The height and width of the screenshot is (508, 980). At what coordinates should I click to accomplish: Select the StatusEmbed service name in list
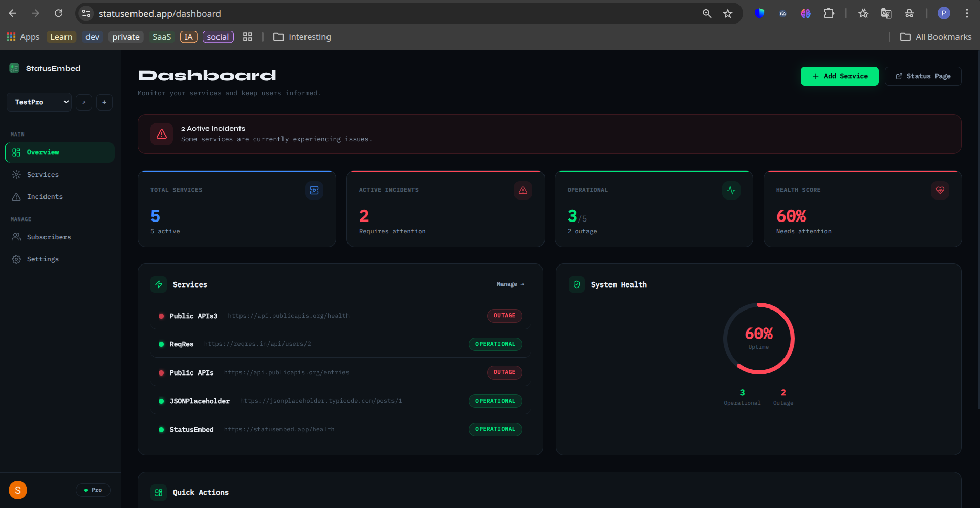pos(192,430)
